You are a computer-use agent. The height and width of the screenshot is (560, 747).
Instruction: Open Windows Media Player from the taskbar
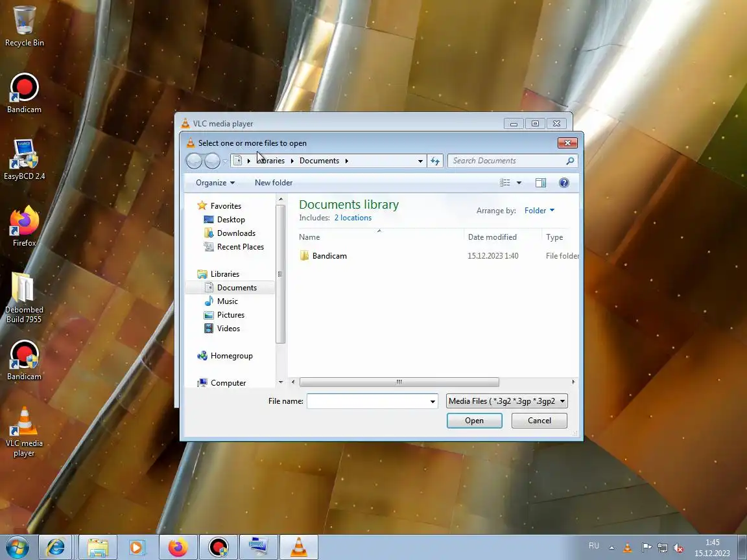(x=136, y=547)
